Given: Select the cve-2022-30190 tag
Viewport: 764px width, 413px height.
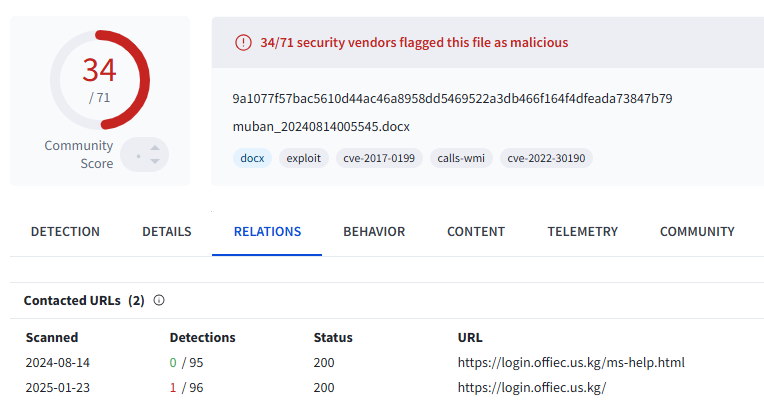Looking at the screenshot, I should pyautogui.click(x=546, y=158).
